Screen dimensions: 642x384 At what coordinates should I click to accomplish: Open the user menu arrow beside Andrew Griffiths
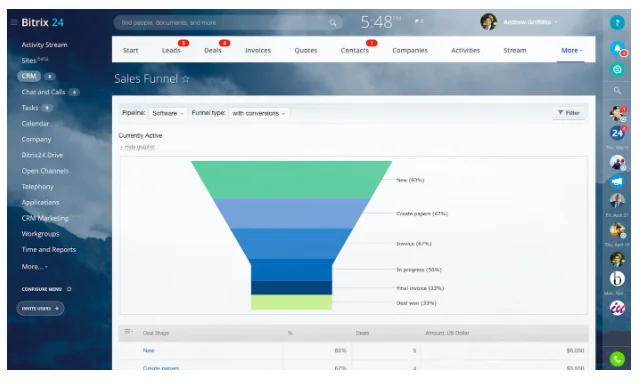point(556,22)
